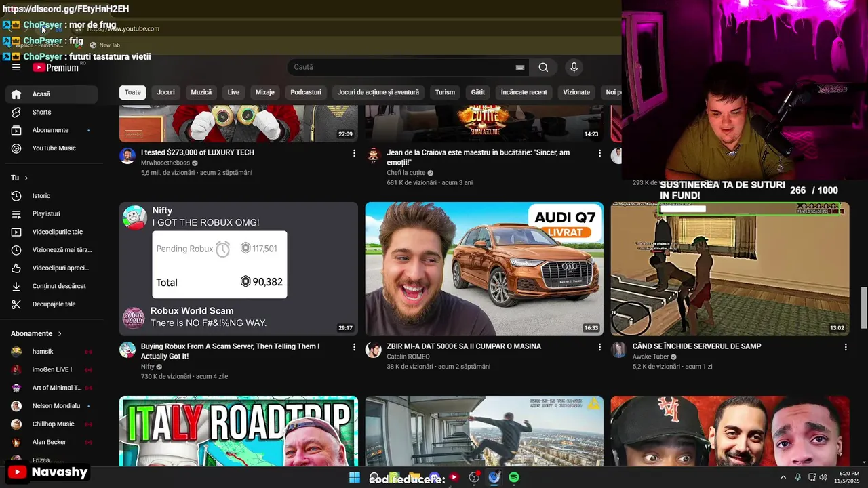Open hamsik channel subscription
Viewport: 868px width, 488px height.
click(x=52, y=352)
